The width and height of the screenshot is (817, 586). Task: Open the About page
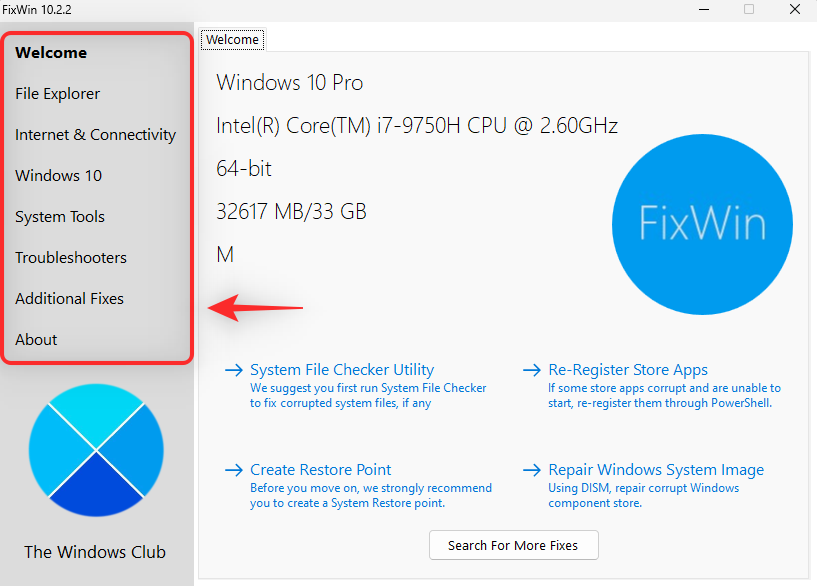(x=36, y=340)
